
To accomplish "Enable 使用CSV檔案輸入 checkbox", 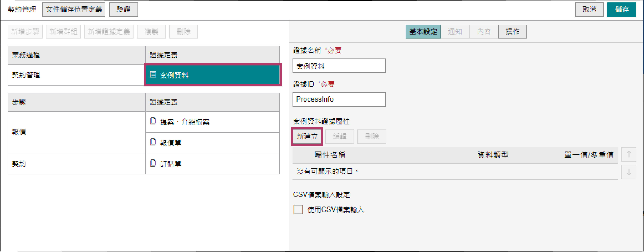I will (x=298, y=209).
